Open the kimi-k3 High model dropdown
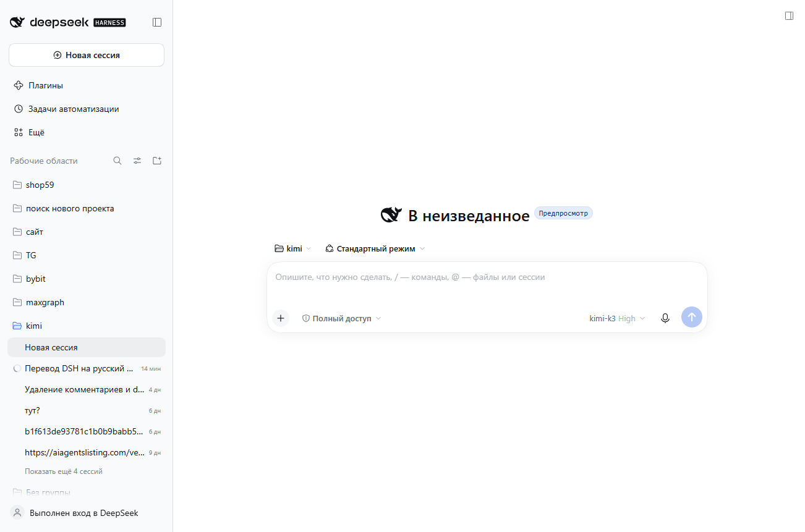This screenshot has height=532, width=805. pyautogui.click(x=617, y=318)
